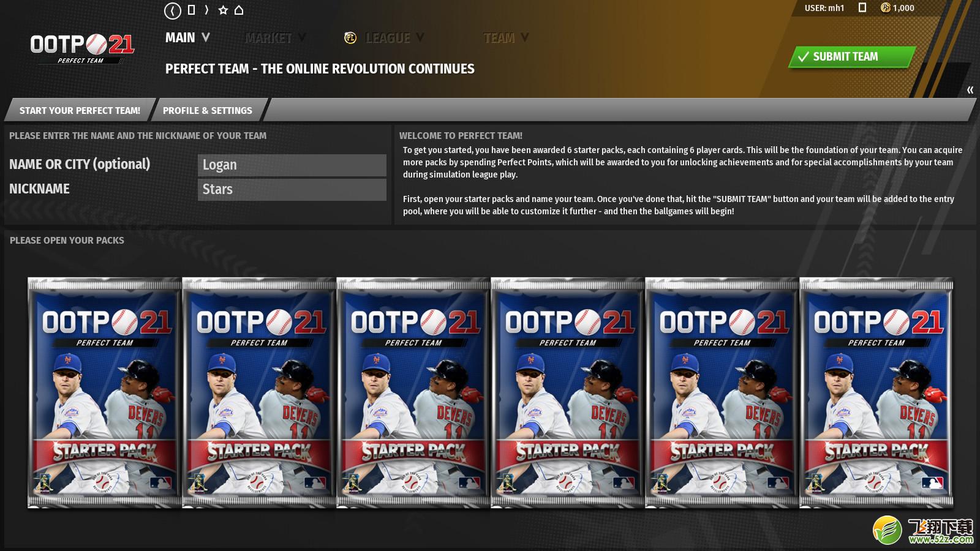
Task: Click the Nickname field containing Stars
Action: (292, 189)
